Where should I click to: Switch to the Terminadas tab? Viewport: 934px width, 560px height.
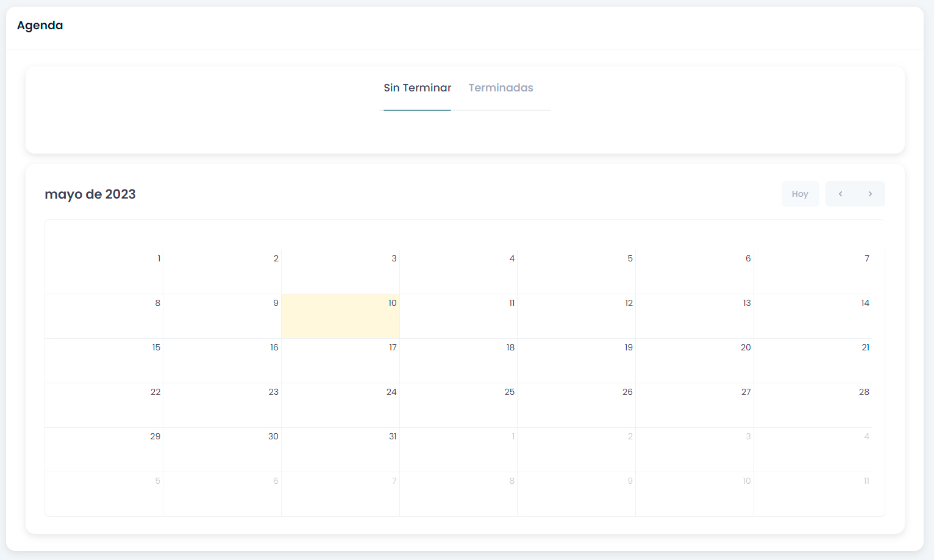tap(501, 88)
